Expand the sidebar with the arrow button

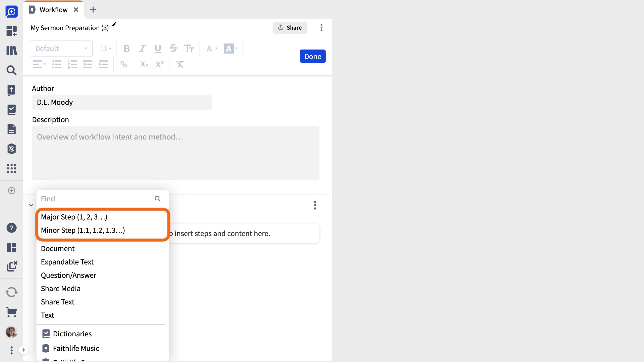pyautogui.click(x=24, y=350)
